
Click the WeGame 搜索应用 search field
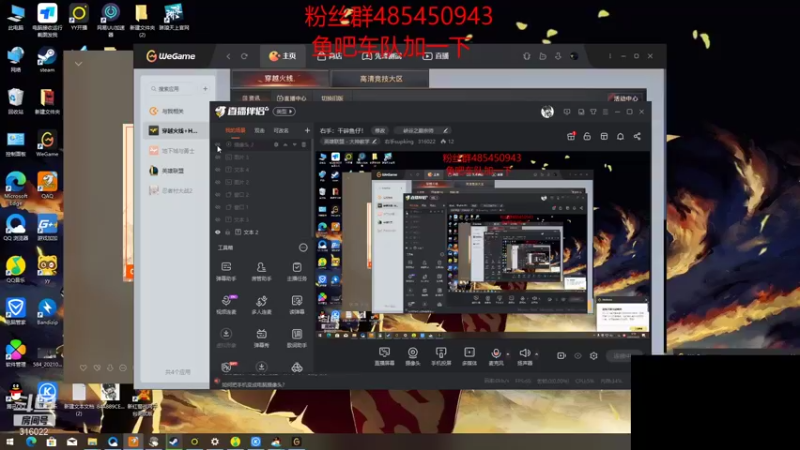tap(173, 89)
